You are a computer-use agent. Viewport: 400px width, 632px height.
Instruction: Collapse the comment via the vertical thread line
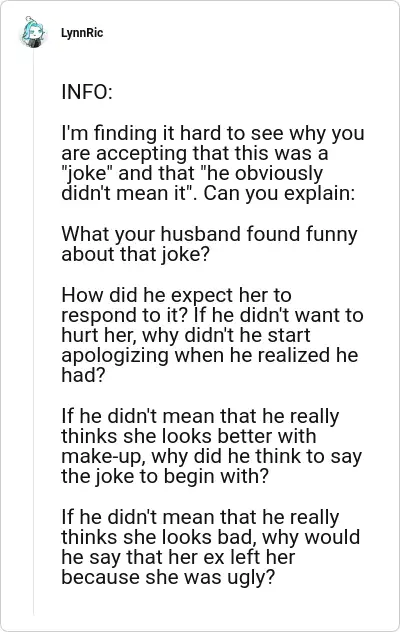(33, 333)
